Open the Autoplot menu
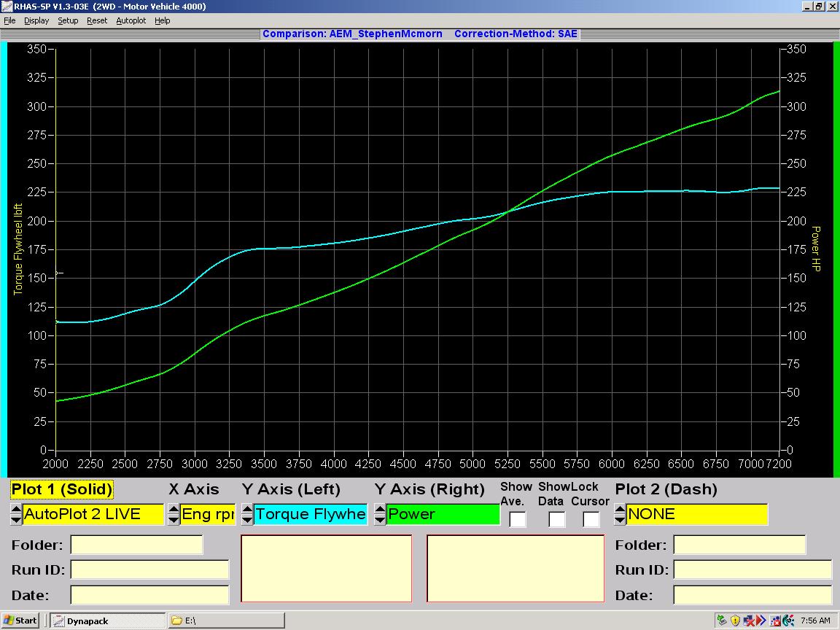 click(x=131, y=20)
